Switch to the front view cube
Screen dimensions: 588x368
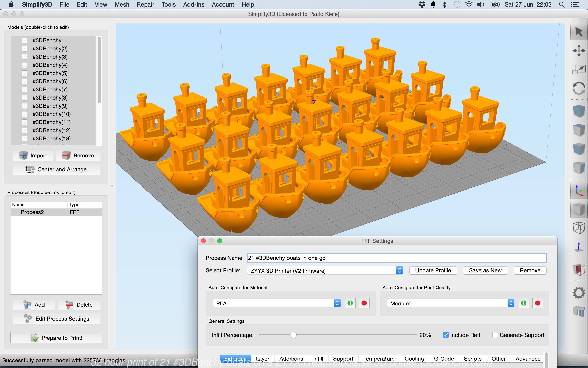click(x=579, y=148)
